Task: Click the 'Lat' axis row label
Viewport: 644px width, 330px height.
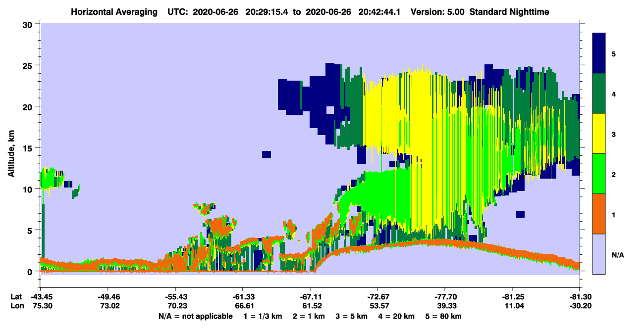Action: pos(16,297)
